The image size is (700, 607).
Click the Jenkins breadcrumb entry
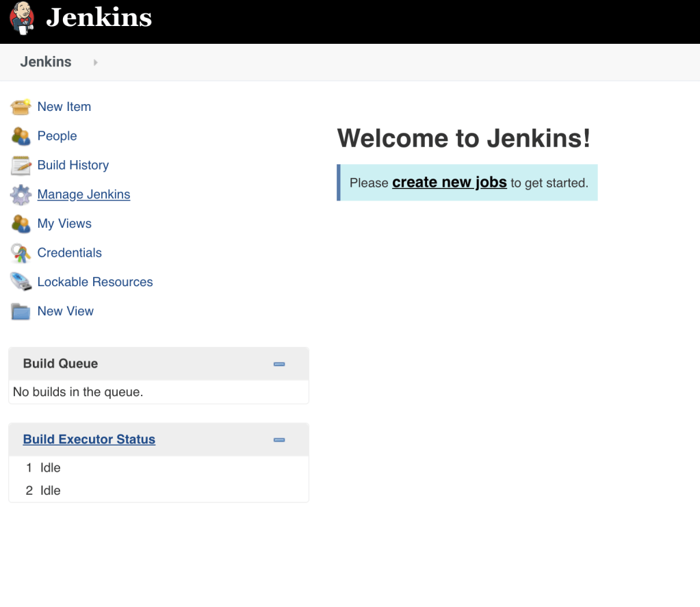45,62
